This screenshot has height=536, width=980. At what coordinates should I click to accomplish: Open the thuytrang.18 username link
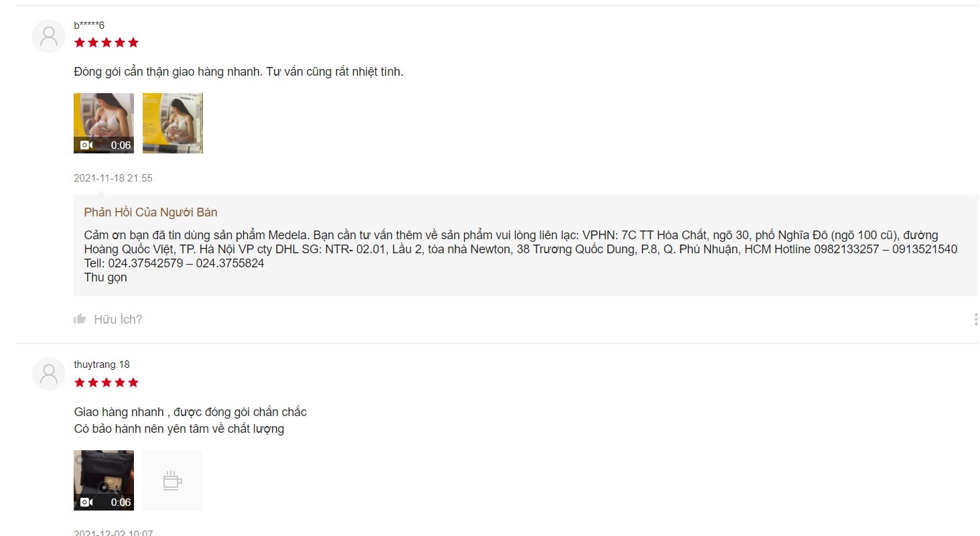[102, 364]
